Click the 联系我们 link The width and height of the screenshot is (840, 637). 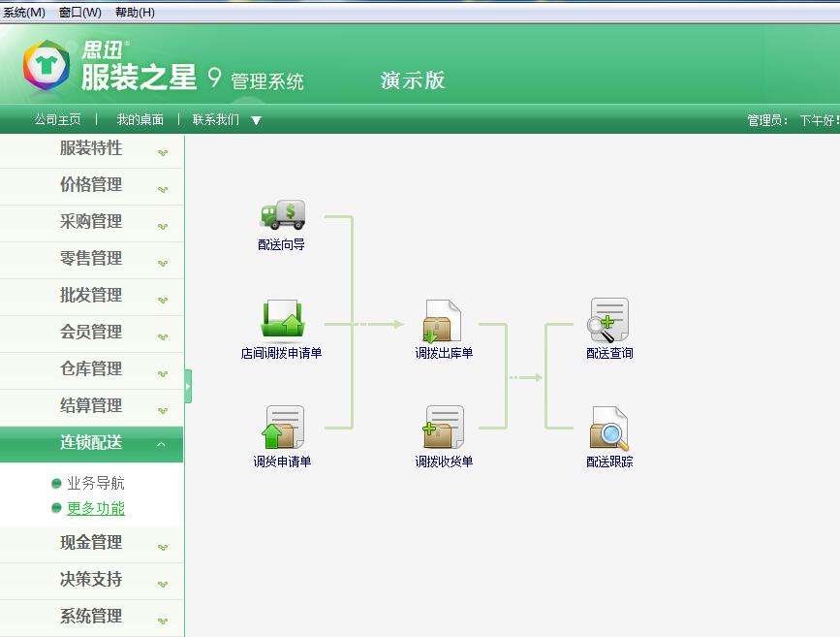(215, 119)
